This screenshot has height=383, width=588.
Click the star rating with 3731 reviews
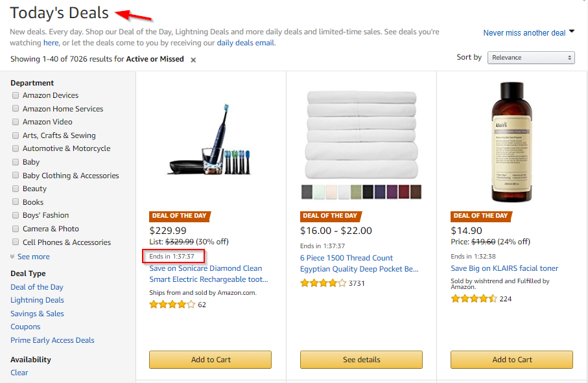point(323,283)
